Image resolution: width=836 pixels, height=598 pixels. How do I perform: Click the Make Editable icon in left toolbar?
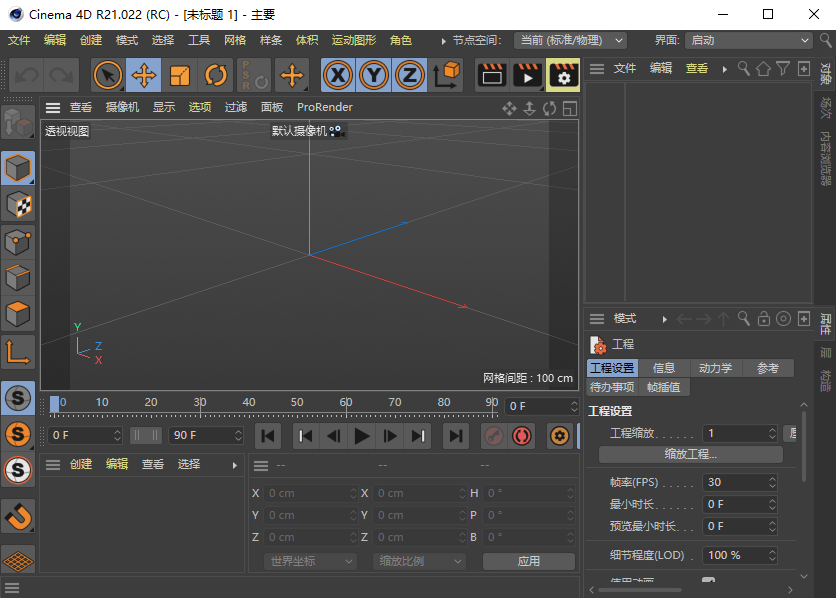click(18, 121)
